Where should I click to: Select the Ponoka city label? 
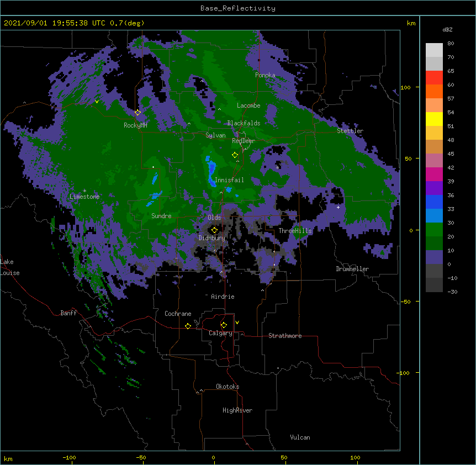265,75
